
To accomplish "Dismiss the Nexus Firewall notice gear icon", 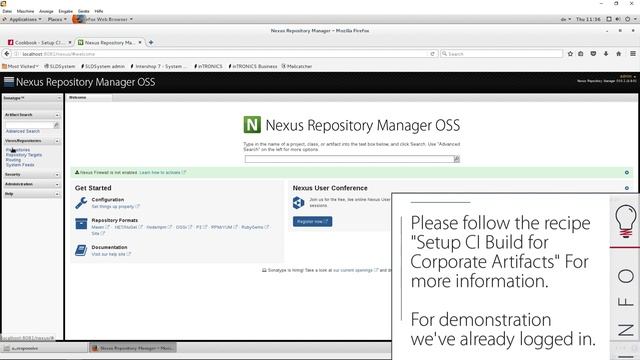I will [627, 173].
